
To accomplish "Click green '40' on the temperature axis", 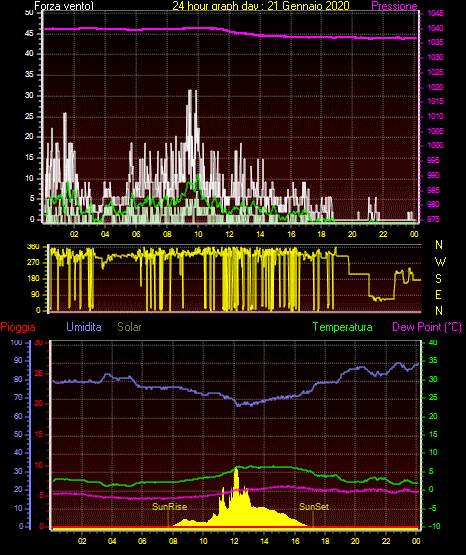I will click(433, 343).
